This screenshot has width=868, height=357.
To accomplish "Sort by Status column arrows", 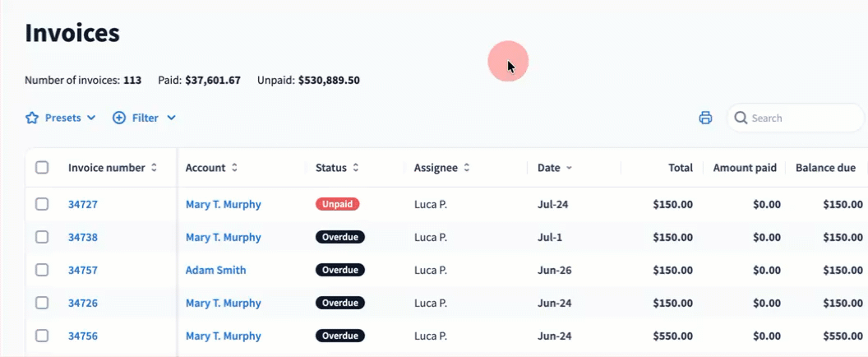I will tap(356, 168).
